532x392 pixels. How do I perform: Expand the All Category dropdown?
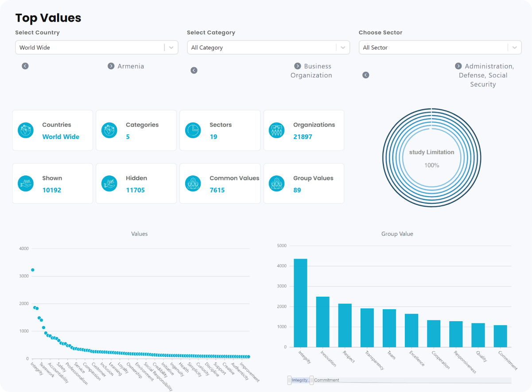pyautogui.click(x=343, y=47)
